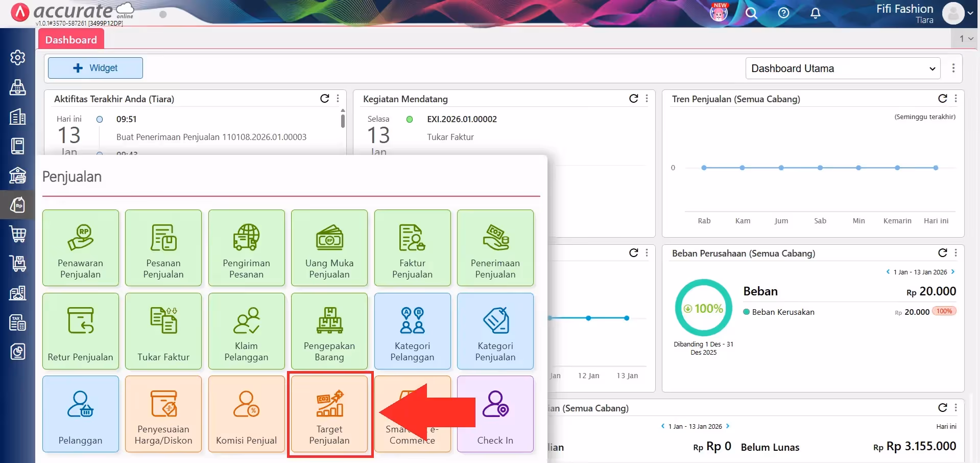Open Penyesuaian Harga/Diskon tile
Viewport: 980px width, 463px height.
(x=163, y=414)
